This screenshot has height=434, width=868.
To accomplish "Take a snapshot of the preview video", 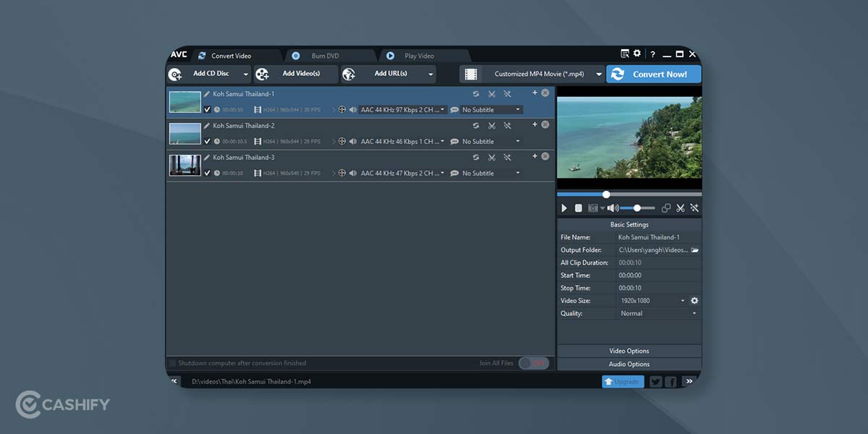I will tap(593, 208).
